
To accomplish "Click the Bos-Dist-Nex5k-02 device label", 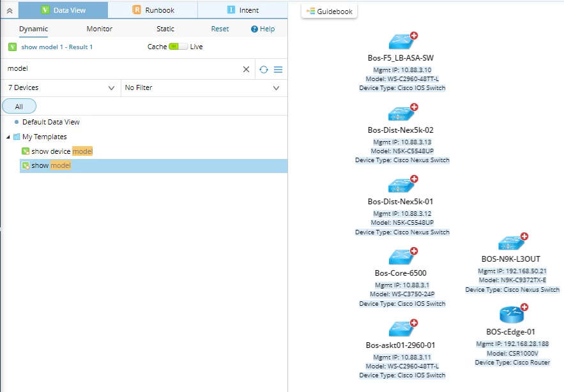I will click(400, 130).
